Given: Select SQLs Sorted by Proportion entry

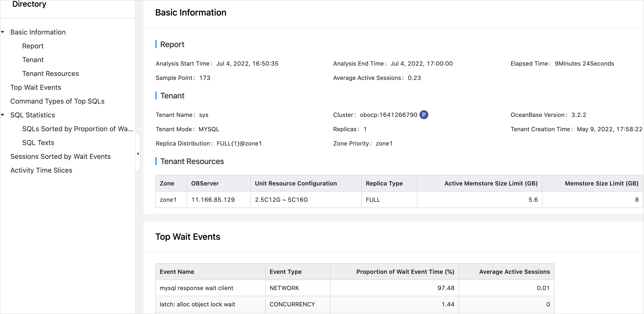Looking at the screenshot, I should point(77,129).
